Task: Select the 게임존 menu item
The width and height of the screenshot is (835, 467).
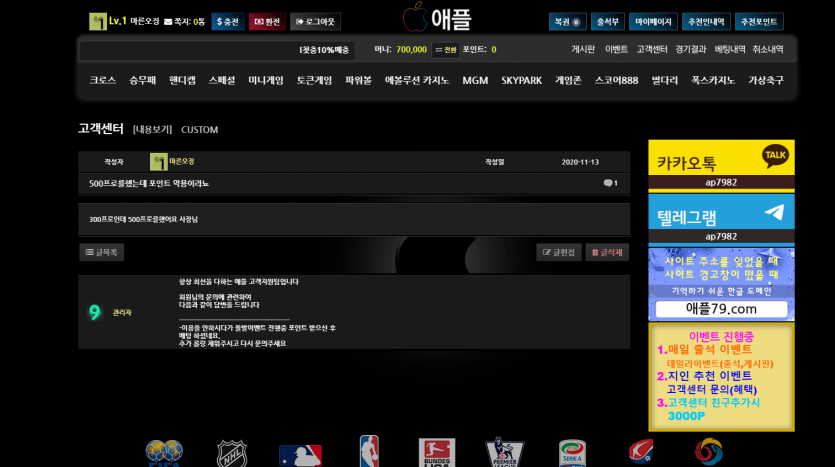Action: point(568,80)
